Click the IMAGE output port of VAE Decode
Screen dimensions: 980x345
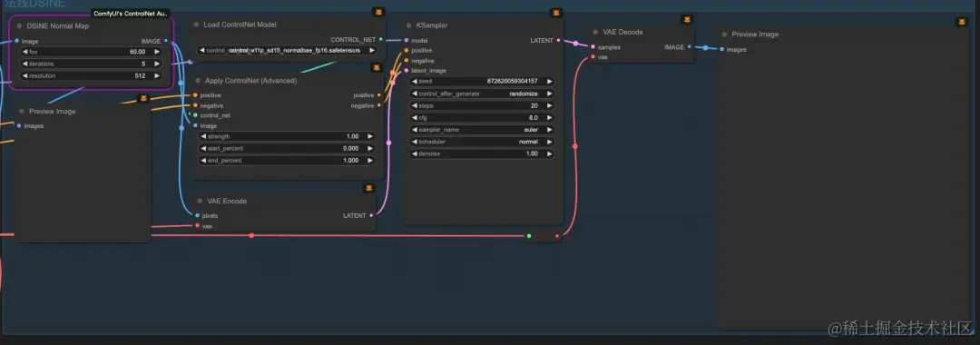689,46
